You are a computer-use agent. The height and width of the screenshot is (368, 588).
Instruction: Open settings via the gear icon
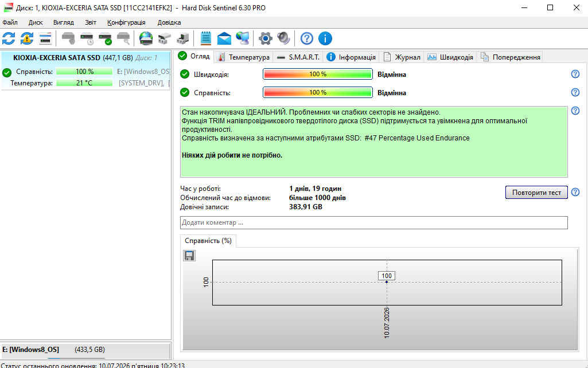265,38
